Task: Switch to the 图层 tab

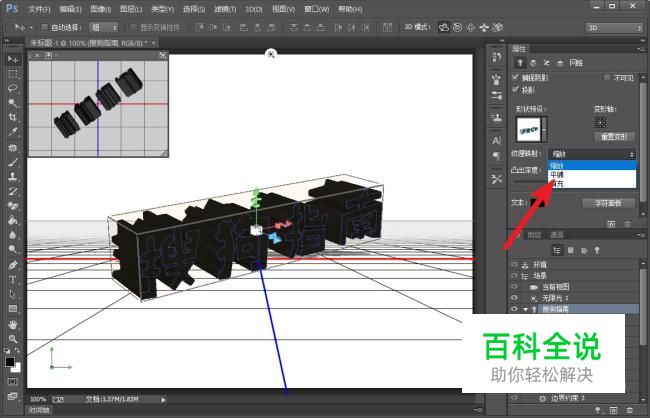Action: 534,235
